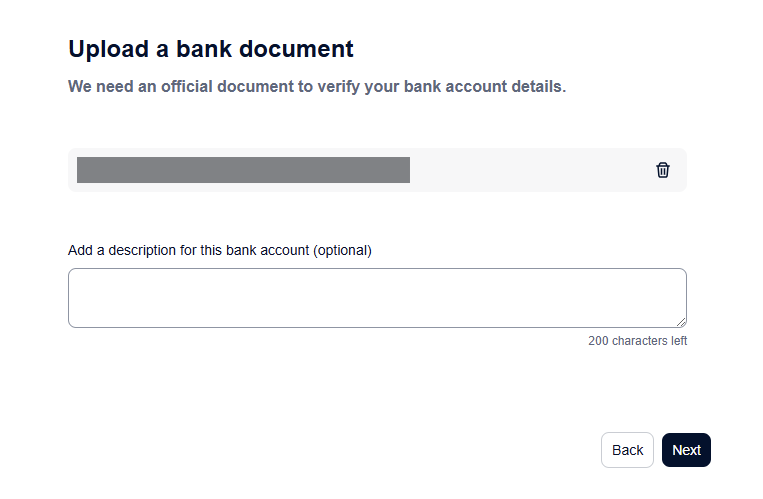
Task: Click the redacted file name bar
Action: click(x=243, y=170)
